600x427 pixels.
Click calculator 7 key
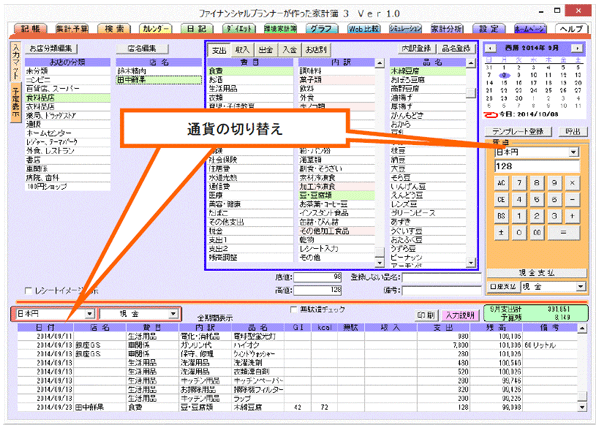pos(519,183)
